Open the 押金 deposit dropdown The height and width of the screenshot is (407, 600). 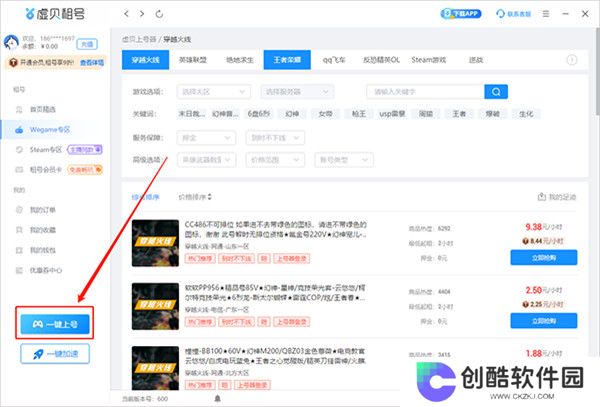[206, 138]
